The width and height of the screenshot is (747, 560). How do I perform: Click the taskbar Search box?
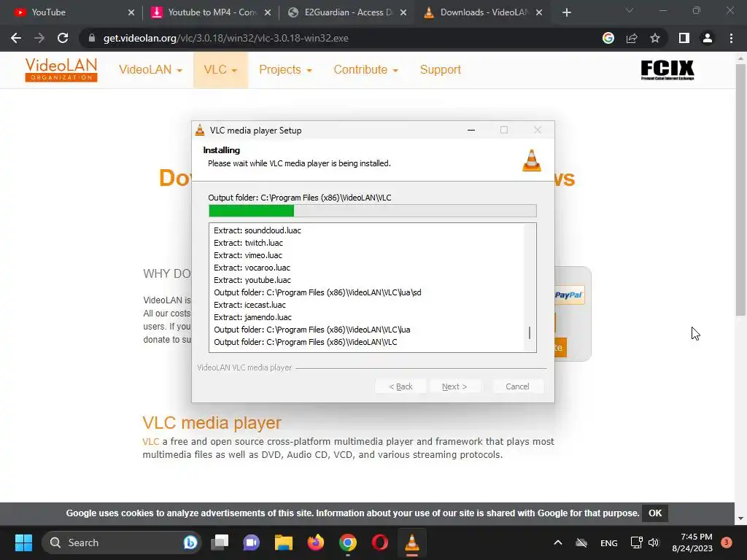122,542
